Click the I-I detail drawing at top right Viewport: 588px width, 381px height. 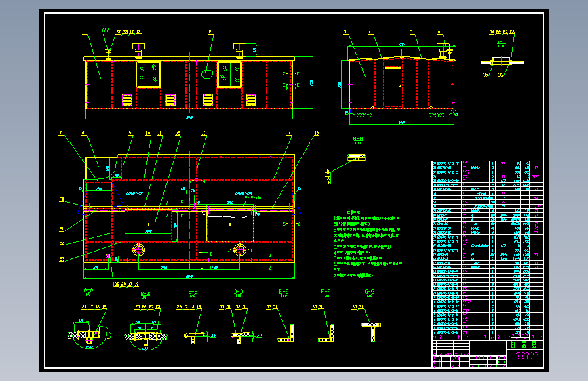click(x=502, y=62)
